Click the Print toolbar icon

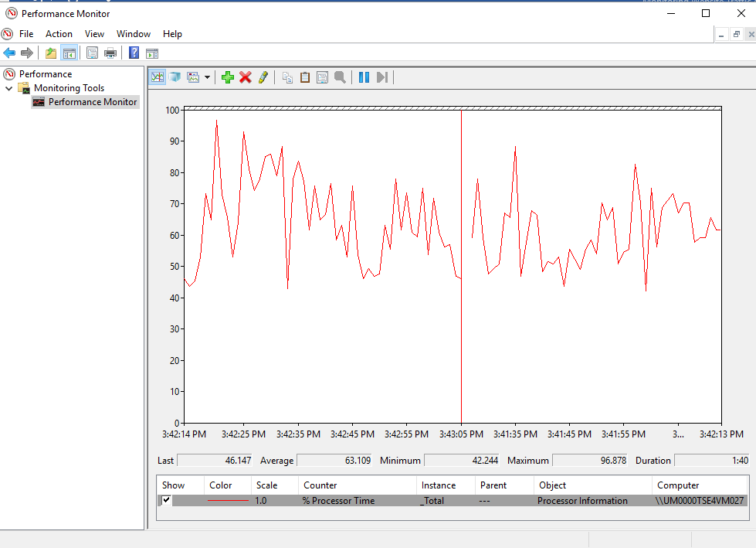(x=110, y=53)
